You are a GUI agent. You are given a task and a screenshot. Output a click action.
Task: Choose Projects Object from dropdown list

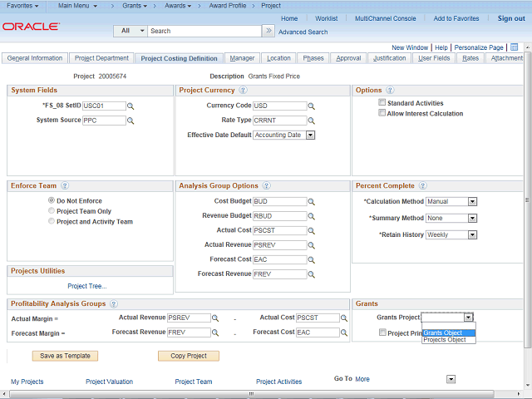point(445,340)
